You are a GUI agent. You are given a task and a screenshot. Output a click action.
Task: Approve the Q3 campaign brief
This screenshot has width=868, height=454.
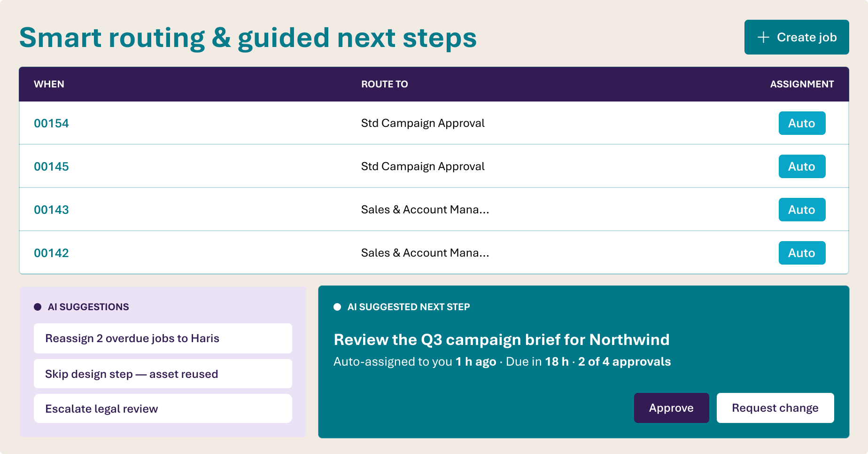[671, 408]
